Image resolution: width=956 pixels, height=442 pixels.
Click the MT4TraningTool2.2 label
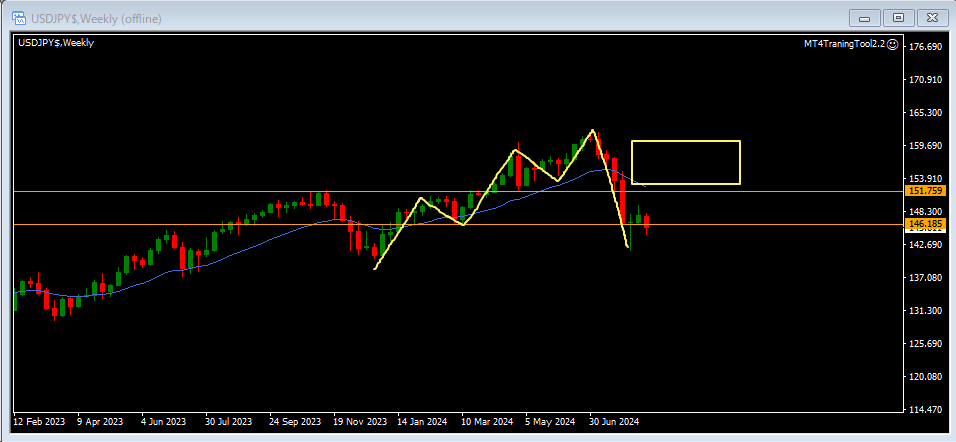click(x=844, y=44)
